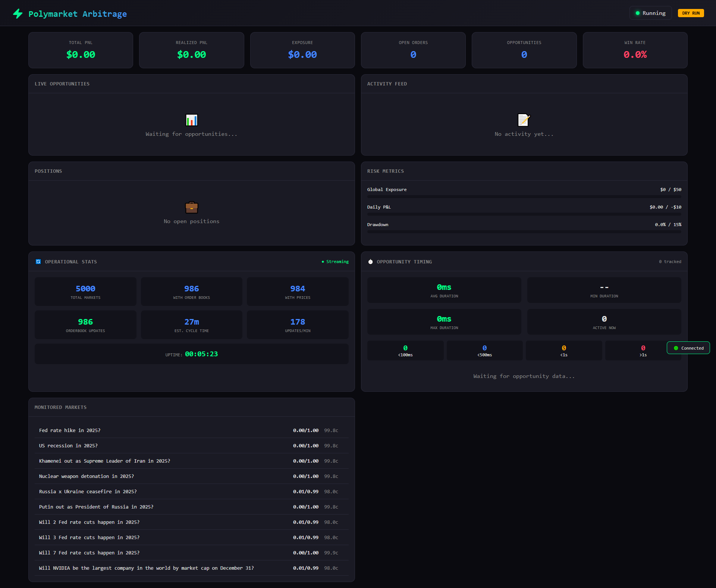716x588 pixels.
Task: Open the Win Rate card
Action: 635,50
